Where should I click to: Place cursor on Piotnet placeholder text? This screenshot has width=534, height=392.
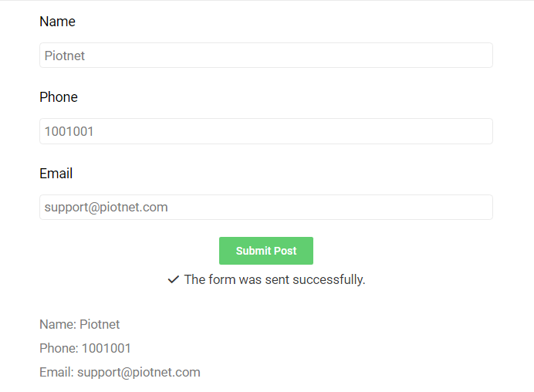coord(64,56)
